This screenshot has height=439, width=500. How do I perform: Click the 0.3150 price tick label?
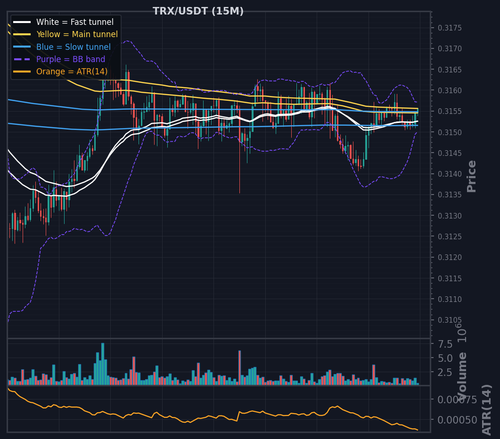point(450,132)
